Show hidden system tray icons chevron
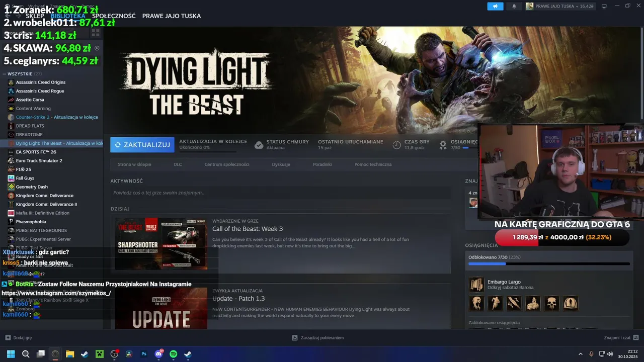The height and width of the screenshot is (362, 644). 581,354
